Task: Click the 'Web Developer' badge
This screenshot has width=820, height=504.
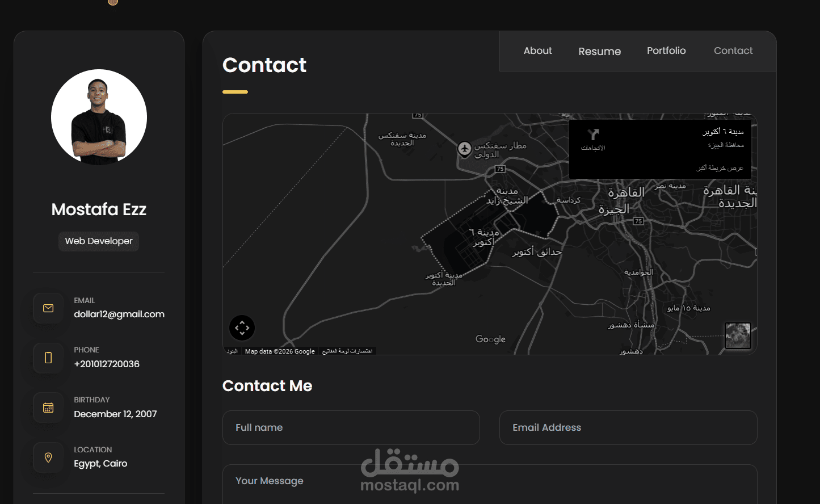Action: 99,241
